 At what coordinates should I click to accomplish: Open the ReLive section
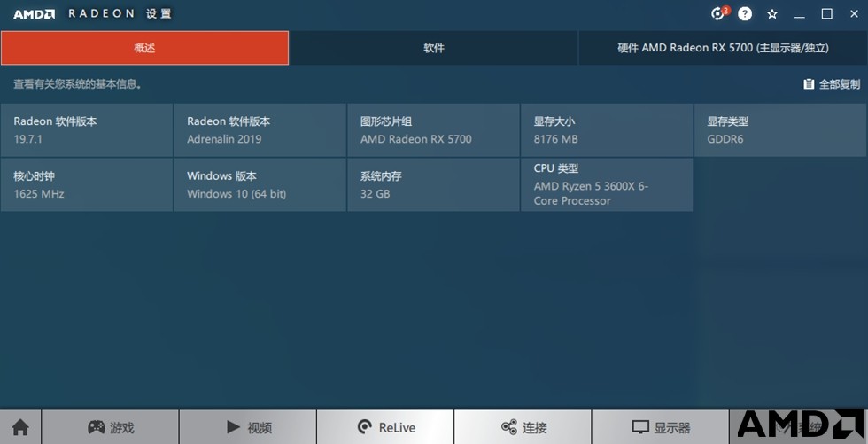coord(385,427)
